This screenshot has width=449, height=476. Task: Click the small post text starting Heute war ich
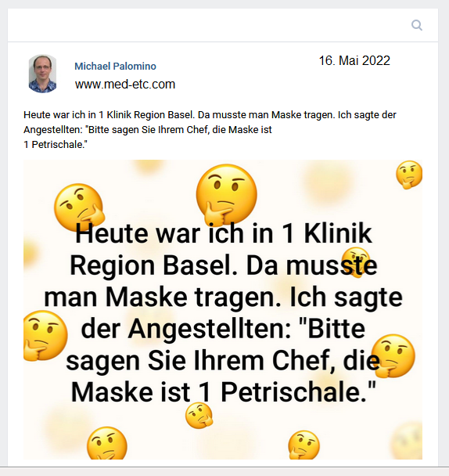point(210,130)
